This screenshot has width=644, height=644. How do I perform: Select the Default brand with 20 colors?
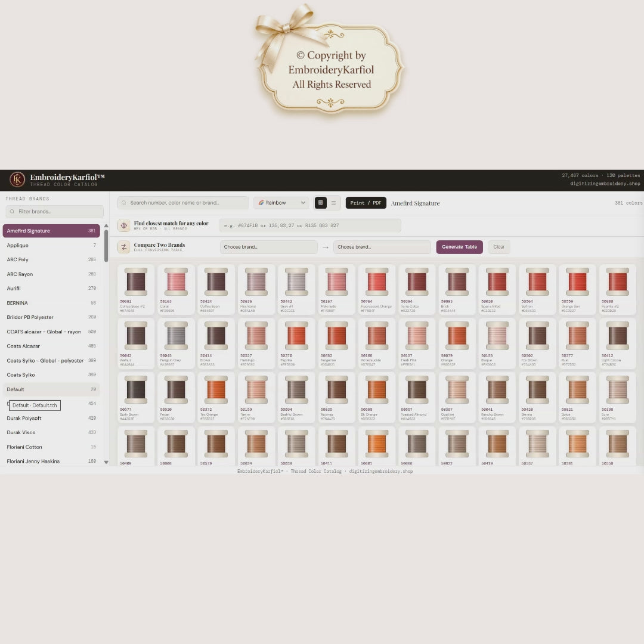(51, 389)
